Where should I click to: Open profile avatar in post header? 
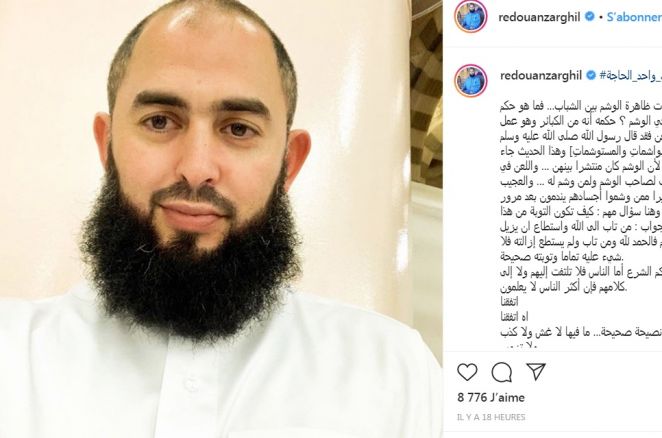(x=471, y=16)
